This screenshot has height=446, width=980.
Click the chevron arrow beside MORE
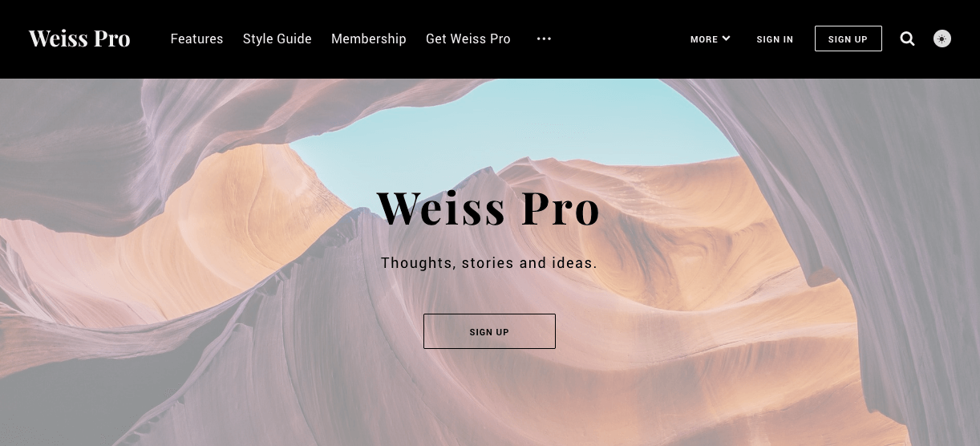[x=726, y=39]
